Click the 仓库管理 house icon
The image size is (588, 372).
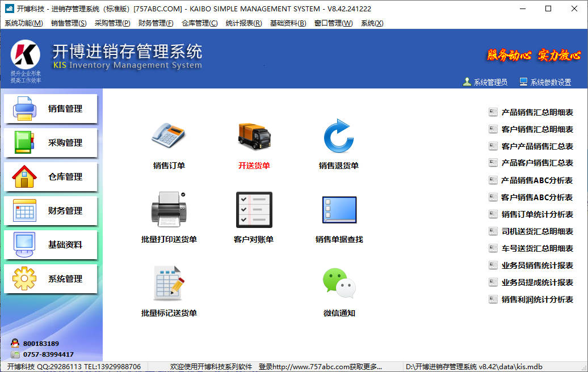coord(24,176)
